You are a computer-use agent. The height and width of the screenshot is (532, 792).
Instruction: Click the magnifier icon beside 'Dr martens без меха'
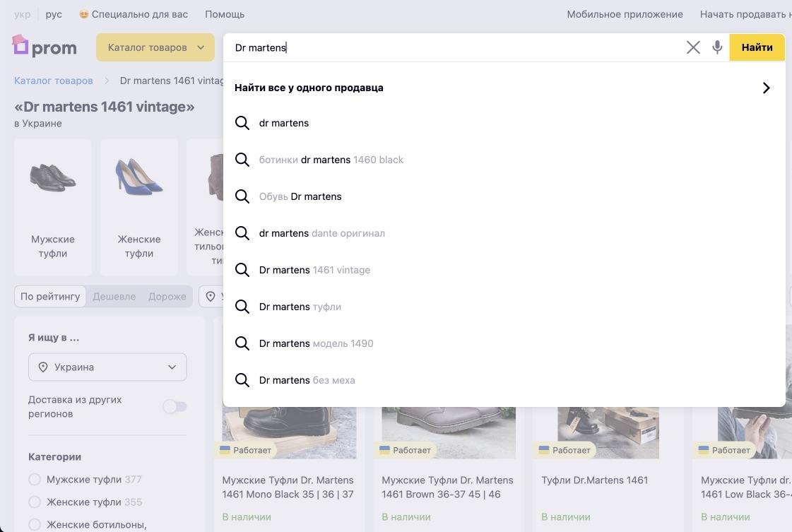point(242,380)
